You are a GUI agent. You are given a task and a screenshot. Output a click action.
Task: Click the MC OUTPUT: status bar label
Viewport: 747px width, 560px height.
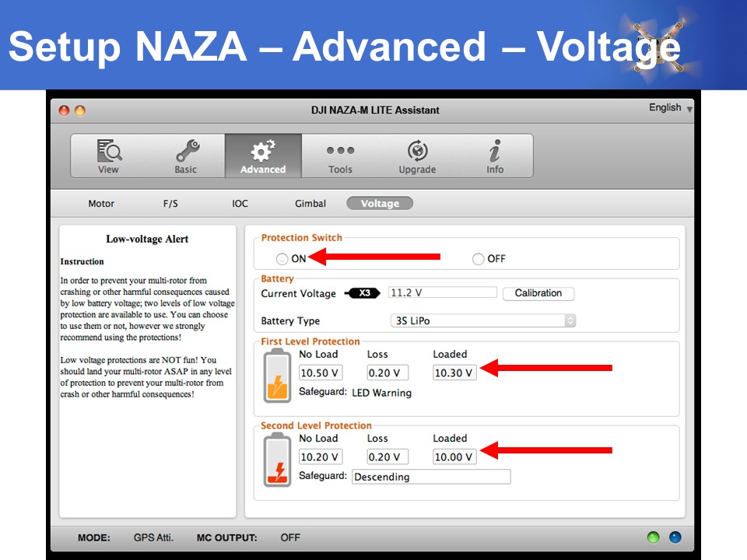(x=226, y=537)
